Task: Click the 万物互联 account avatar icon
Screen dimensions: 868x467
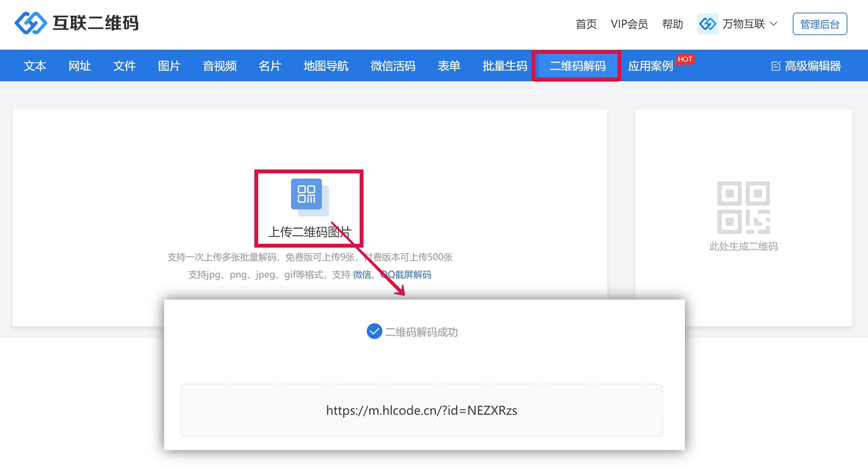Action: point(708,24)
